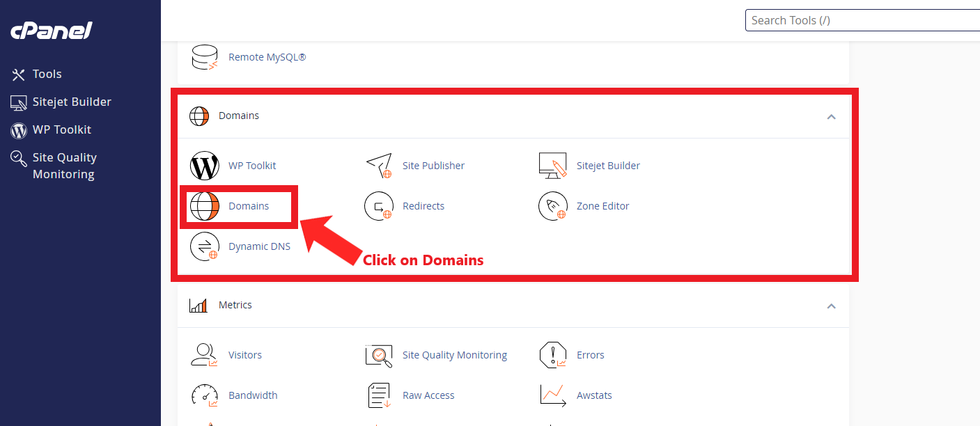980x426 pixels.
Task: Open the Raw Access document icon
Action: tap(379, 395)
